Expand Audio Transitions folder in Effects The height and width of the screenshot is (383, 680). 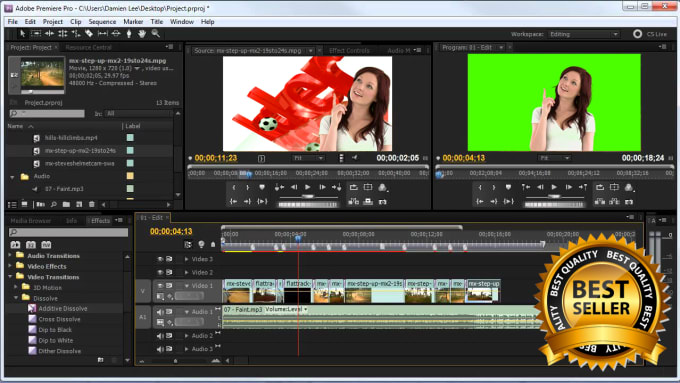(10, 255)
